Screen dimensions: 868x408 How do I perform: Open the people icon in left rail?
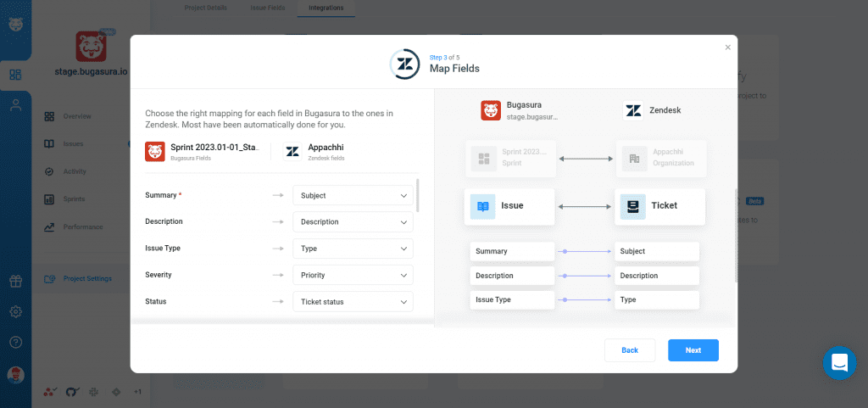click(15, 105)
